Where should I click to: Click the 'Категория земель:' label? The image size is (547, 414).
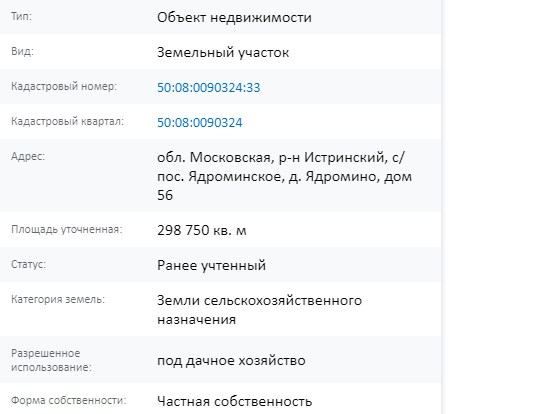58,299
